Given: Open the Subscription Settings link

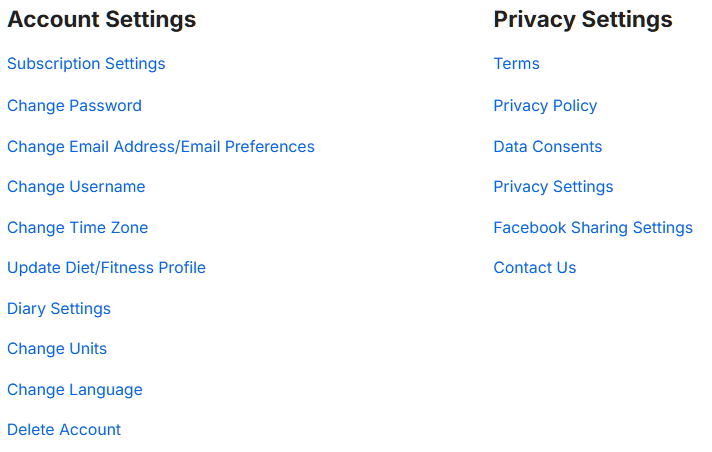Looking at the screenshot, I should pyautogui.click(x=86, y=64).
